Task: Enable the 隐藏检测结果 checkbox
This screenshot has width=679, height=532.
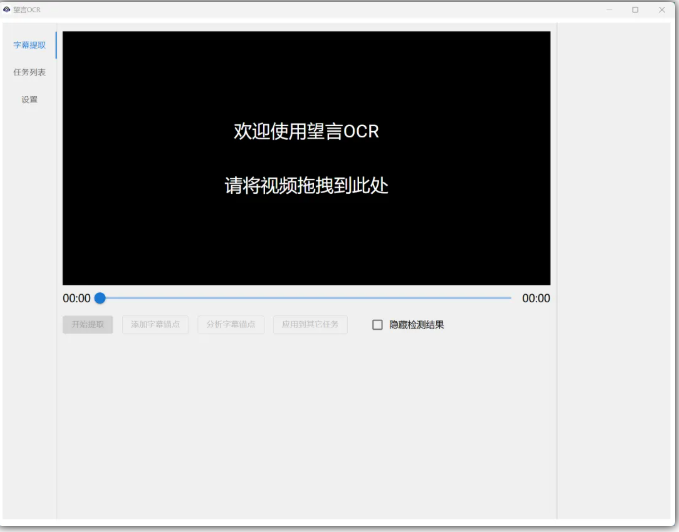Action: coord(378,325)
